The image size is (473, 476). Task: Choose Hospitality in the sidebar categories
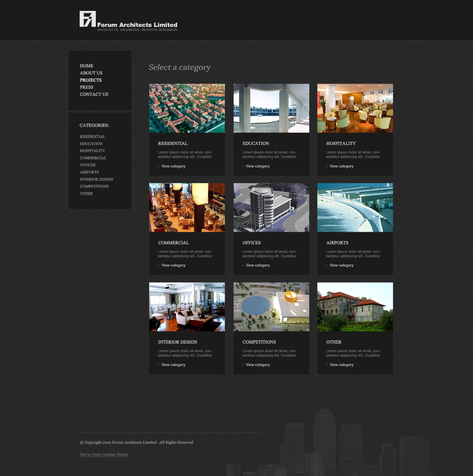pos(93,151)
